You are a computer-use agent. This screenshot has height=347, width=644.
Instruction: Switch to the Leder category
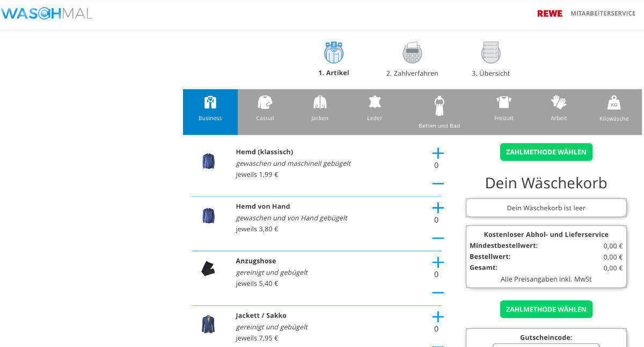point(375,108)
